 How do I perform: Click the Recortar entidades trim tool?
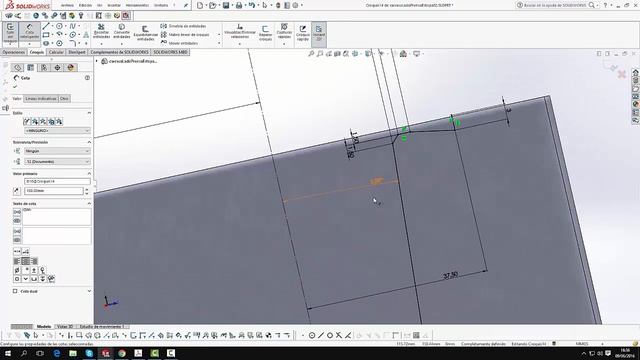pyautogui.click(x=101, y=32)
